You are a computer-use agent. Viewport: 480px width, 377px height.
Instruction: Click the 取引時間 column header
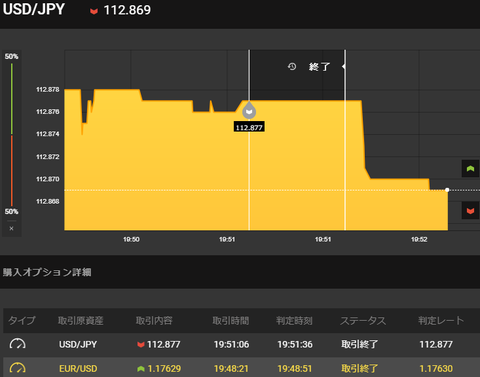(x=231, y=321)
